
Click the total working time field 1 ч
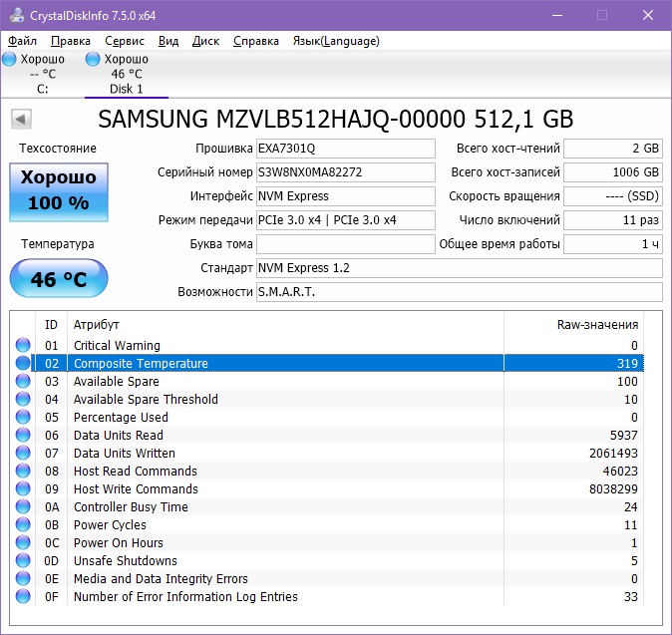pyautogui.click(x=613, y=244)
